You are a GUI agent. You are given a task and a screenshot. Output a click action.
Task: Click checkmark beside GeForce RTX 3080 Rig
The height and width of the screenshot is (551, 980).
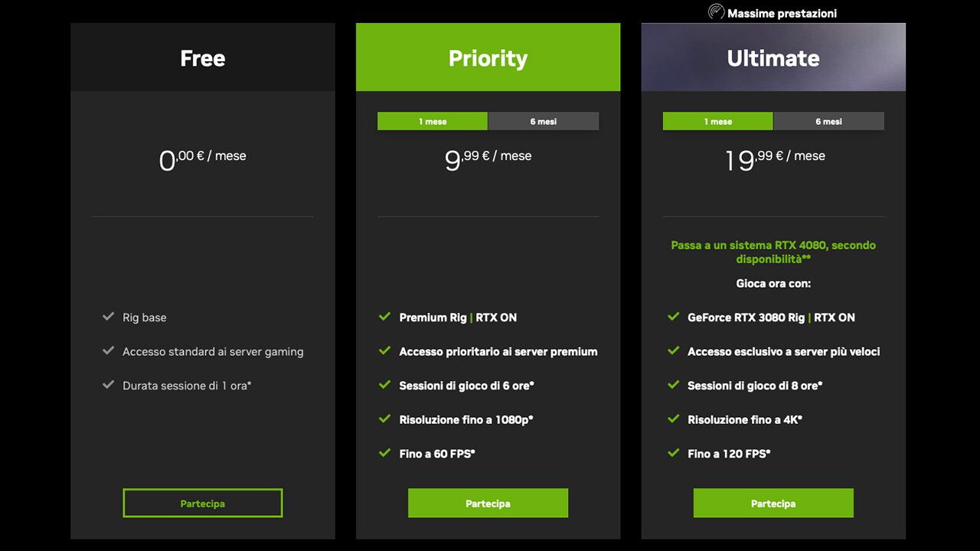pyautogui.click(x=673, y=316)
